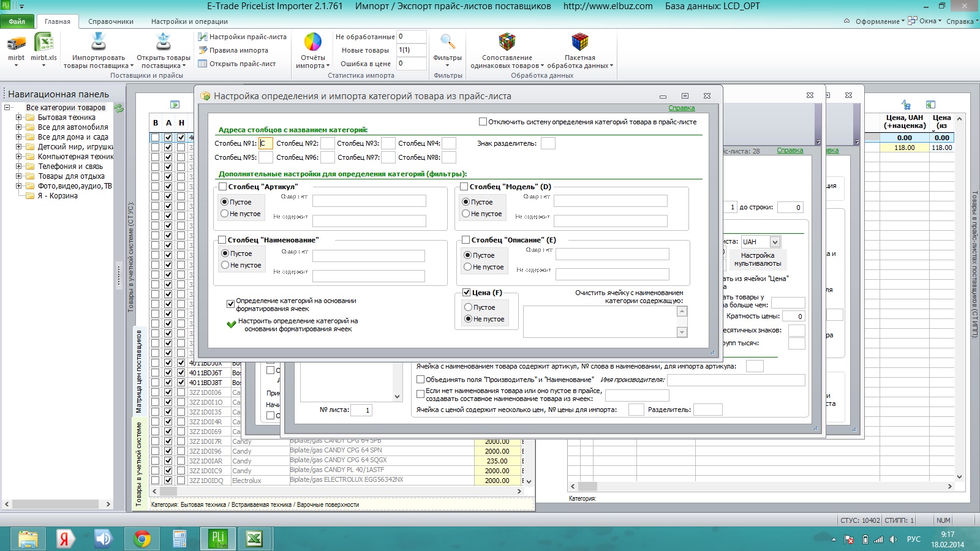Check the Столбец "Артикул" filter checkbox
This screenshot has height=551, width=980.
point(223,187)
